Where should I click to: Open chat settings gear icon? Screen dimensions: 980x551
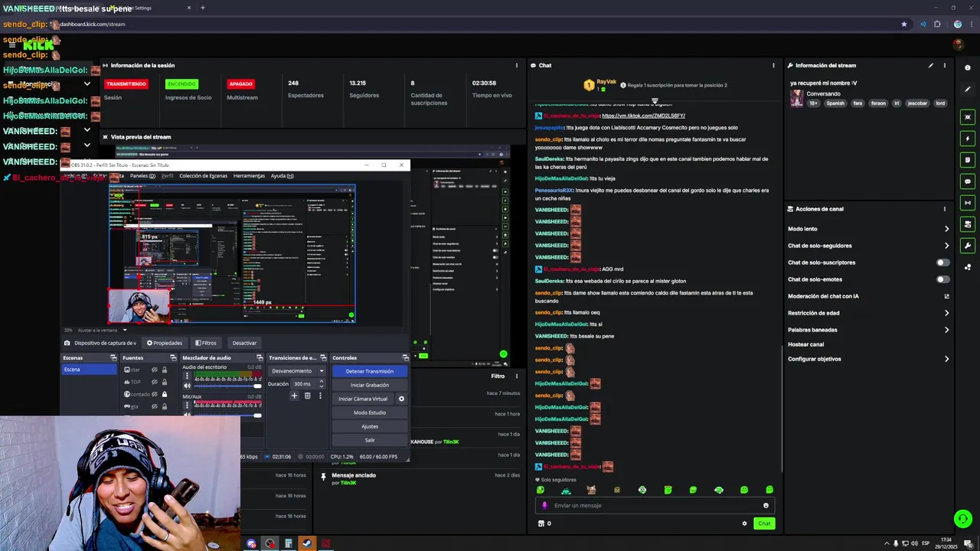point(744,523)
